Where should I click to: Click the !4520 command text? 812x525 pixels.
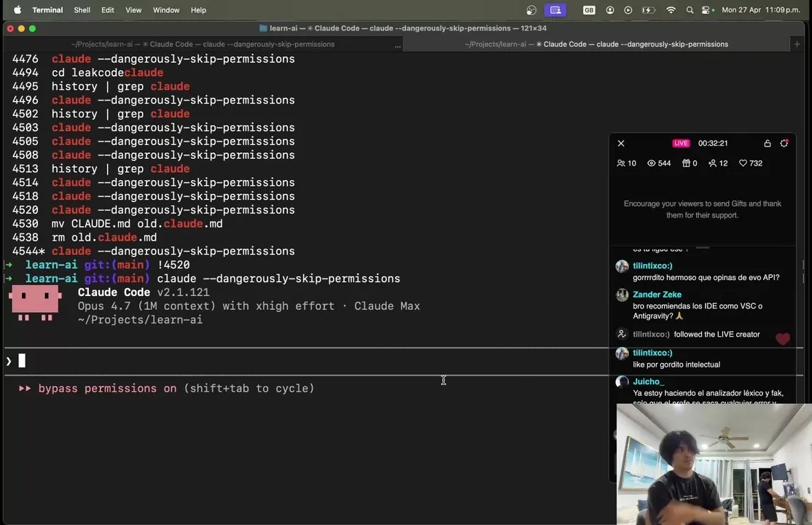click(173, 265)
